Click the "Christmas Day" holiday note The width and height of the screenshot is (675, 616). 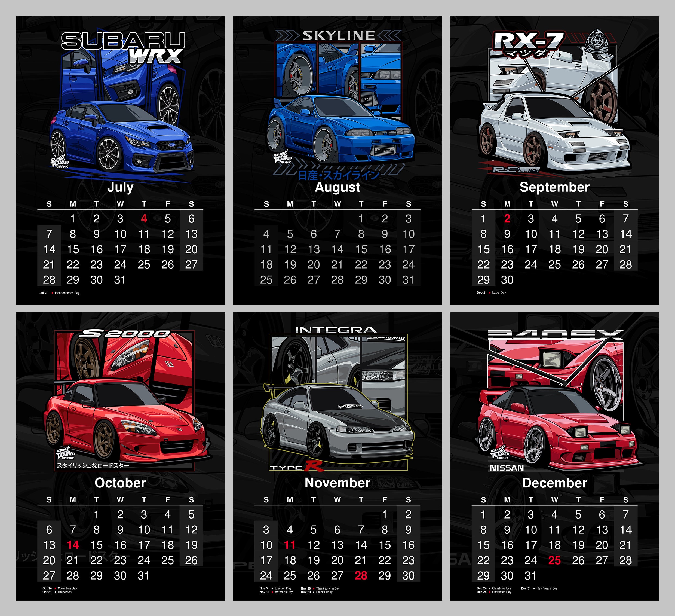502,592
